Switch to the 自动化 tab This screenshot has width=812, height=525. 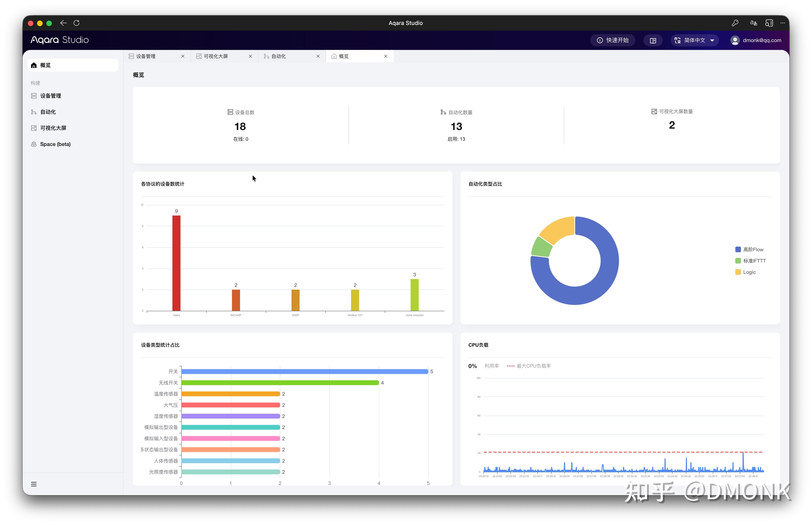click(292, 56)
